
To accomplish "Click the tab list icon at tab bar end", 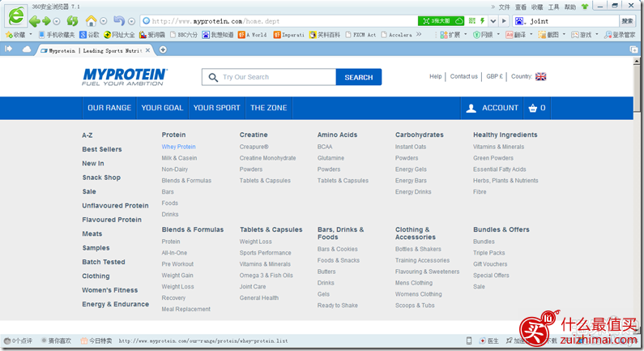I will pos(633,49).
